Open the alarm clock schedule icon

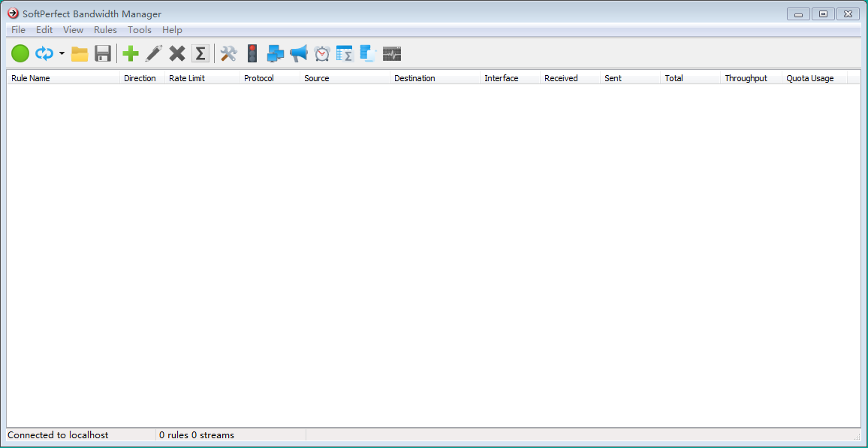pyautogui.click(x=322, y=53)
